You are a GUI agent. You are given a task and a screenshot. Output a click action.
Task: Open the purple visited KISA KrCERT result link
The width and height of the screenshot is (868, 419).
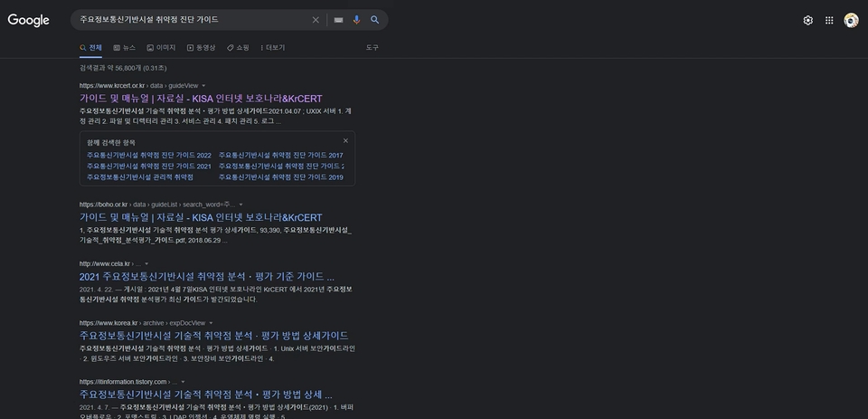point(201,99)
